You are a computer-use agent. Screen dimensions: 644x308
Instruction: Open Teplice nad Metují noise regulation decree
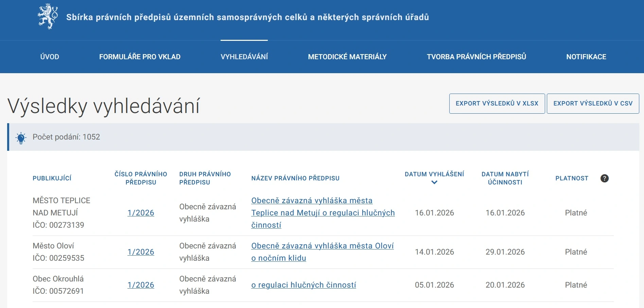(x=323, y=213)
